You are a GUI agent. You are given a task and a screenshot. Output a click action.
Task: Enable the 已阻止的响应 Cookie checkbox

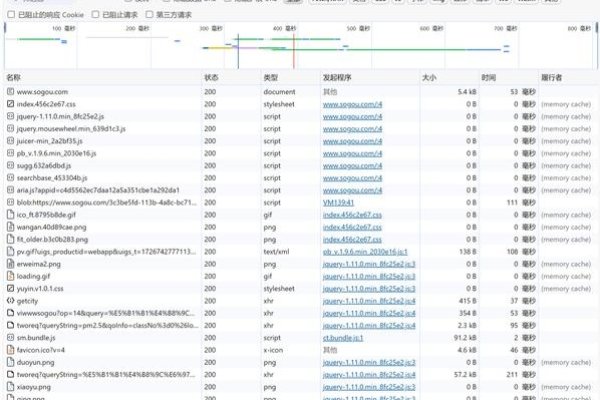(11, 15)
